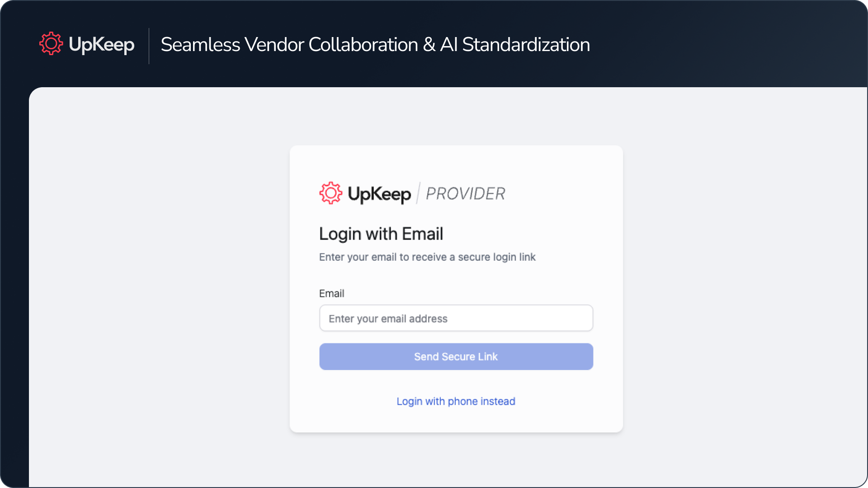
Task: Click the Enter your email address placeholder
Action: tap(388, 319)
